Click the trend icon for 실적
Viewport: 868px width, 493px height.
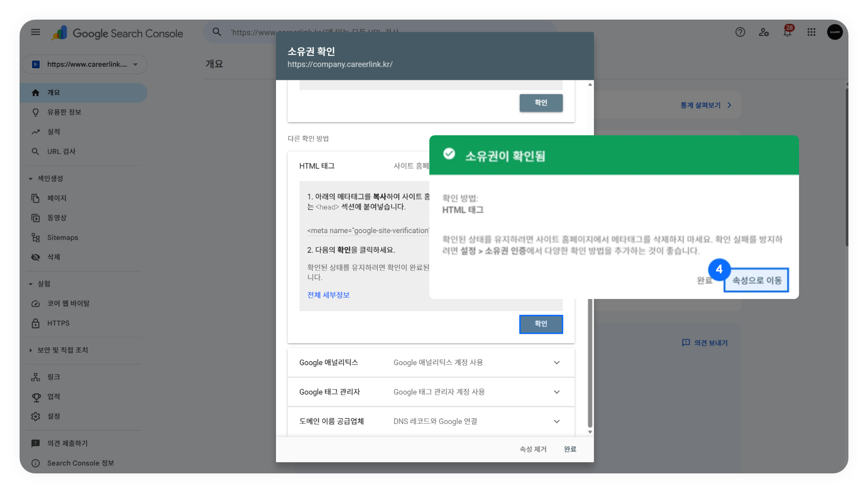pos(35,132)
